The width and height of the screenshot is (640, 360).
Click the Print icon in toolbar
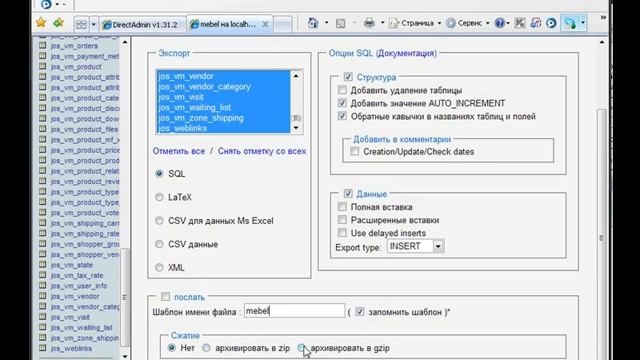click(x=369, y=23)
